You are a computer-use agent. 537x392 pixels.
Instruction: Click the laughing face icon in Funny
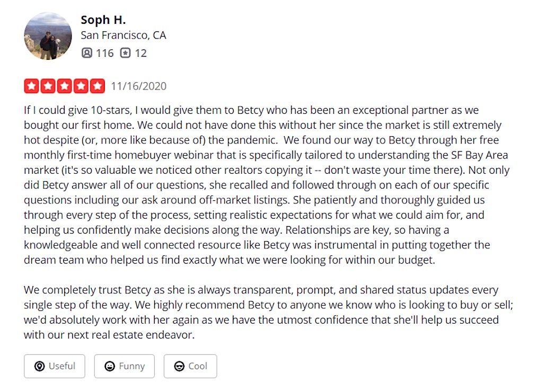110,366
